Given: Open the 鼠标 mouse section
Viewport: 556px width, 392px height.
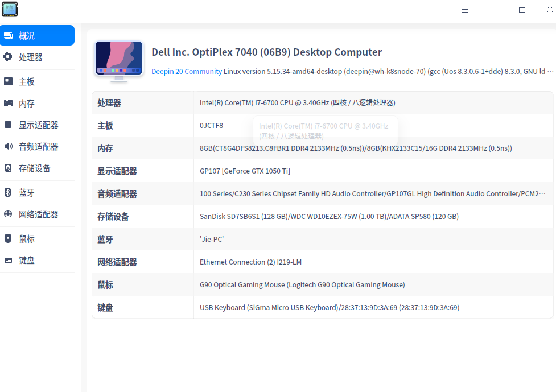Looking at the screenshot, I should coord(7,238).
